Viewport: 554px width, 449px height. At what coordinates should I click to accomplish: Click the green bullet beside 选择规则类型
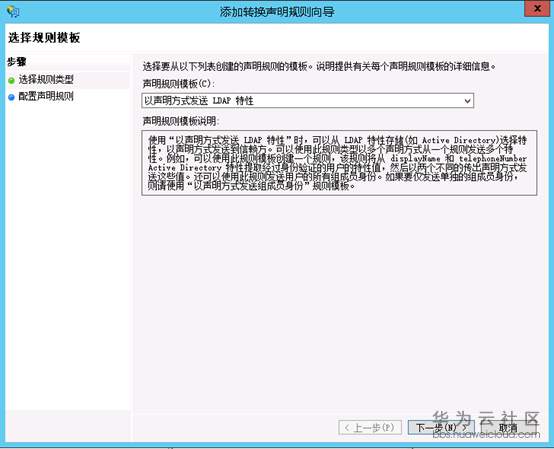tap(11, 81)
